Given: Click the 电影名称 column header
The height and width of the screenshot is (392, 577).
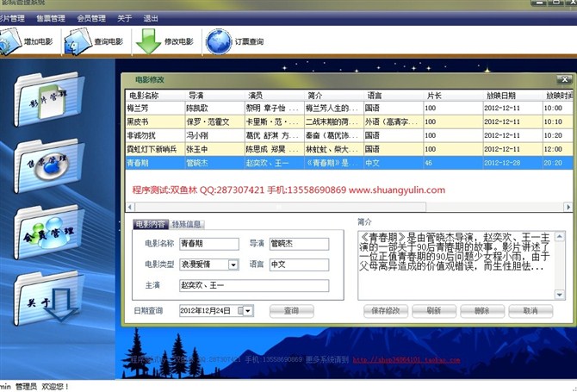Looking at the screenshot, I should click(155, 96).
